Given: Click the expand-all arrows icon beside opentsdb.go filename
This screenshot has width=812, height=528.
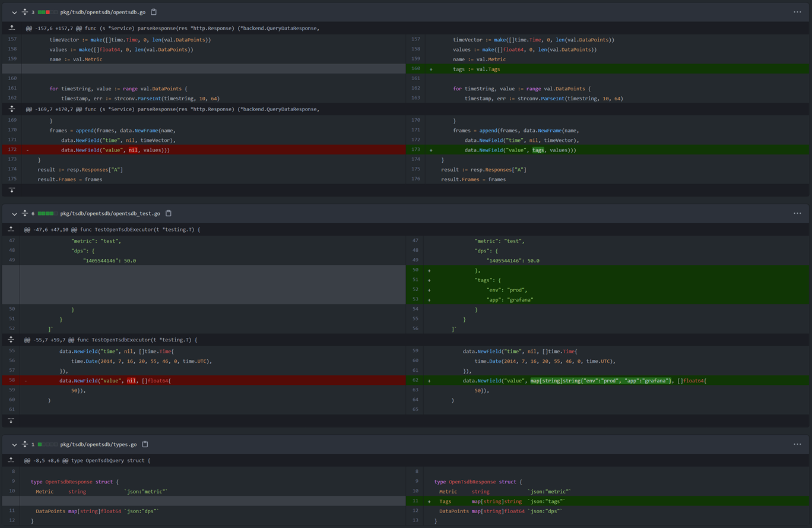Looking at the screenshot, I should click(24, 11).
